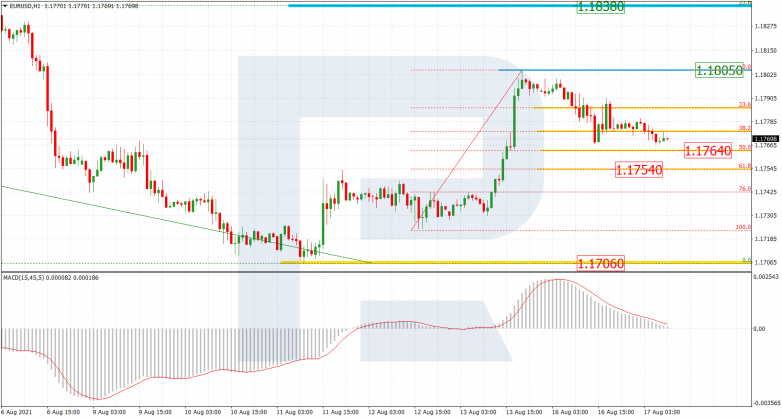The width and height of the screenshot is (782, 418).
Task: Click the 16 Aug 03:00 time label
Action: click(569, 413)
